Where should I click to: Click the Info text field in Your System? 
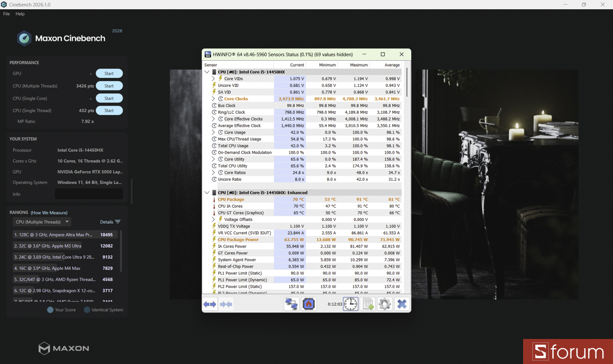click(x=89, y=194)
